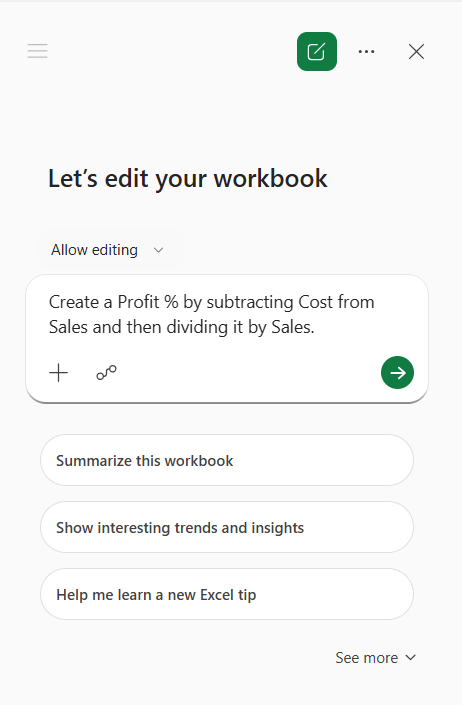Pick Help me learn a new Excel tip
The width and height of the screenshot is (462, 705).
tap(227, 594)
